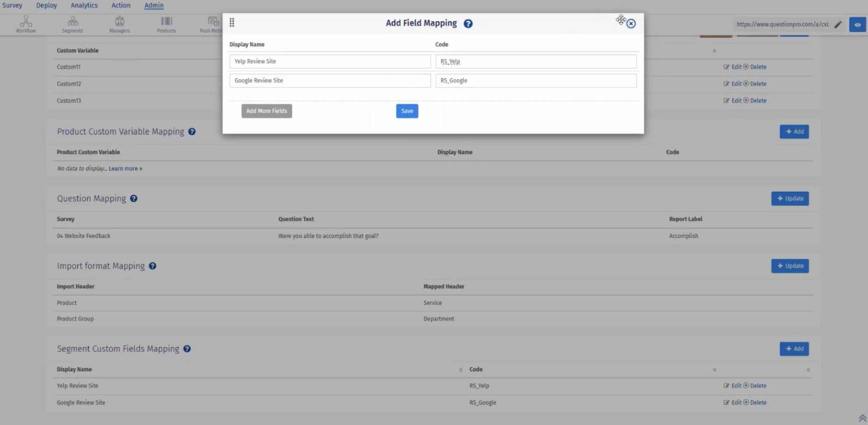Click the RS_Yelp code input field
This screenshot has width=868, height=425.
click(535, 61)
